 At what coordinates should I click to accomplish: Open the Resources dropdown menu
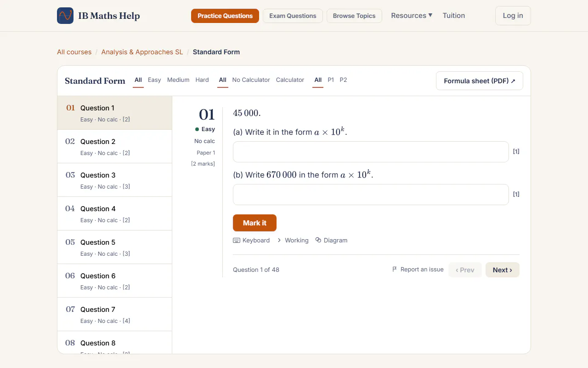(412, 16)
